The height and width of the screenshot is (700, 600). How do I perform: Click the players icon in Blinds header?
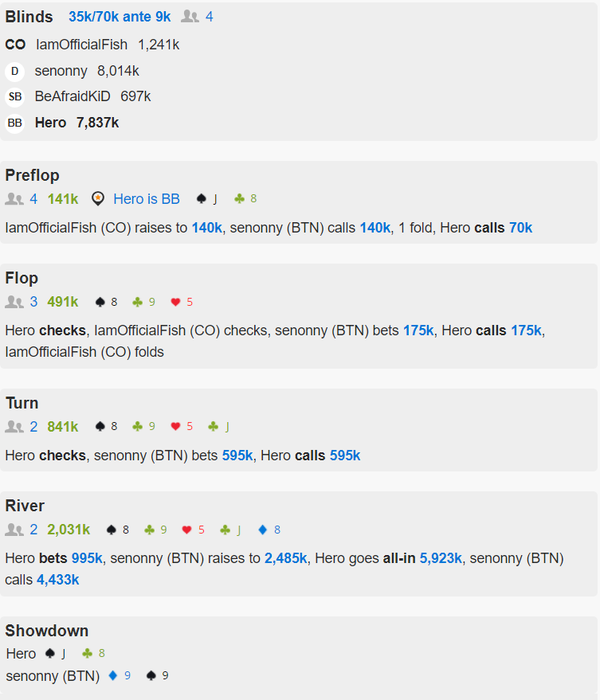pos(191,17)
